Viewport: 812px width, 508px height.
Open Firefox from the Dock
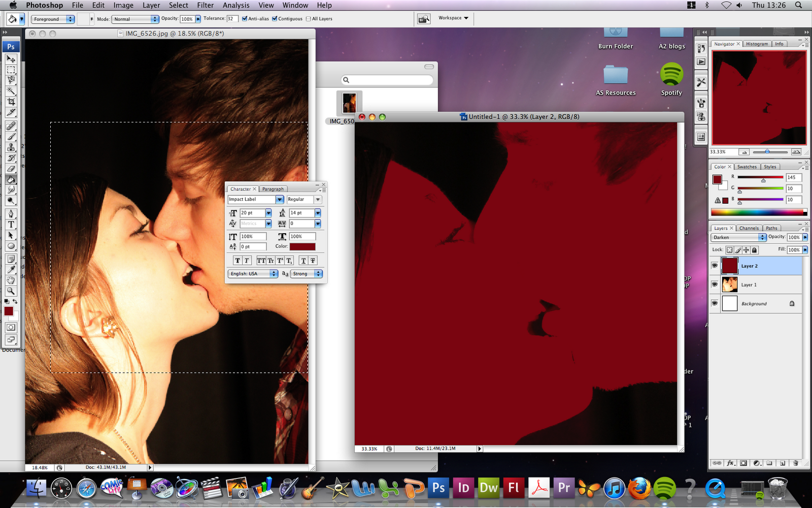[639, 489]
